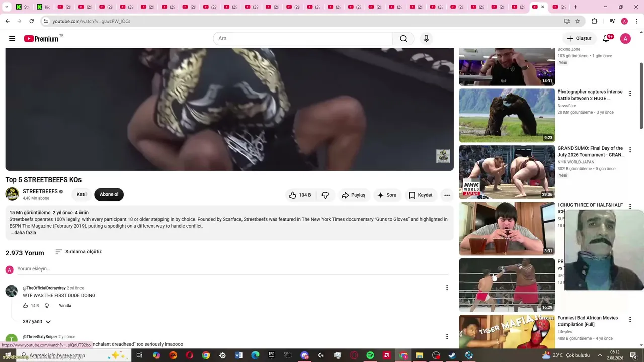Expand the 297 yanıt replies
This screenshot has height=362, width=644.
37,322
